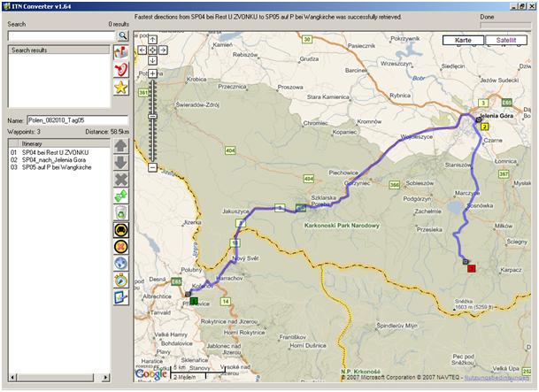This screenshot has width=539, height=392.
Task: Delete selected waypoint with gray X button
Action: [121, 180]
